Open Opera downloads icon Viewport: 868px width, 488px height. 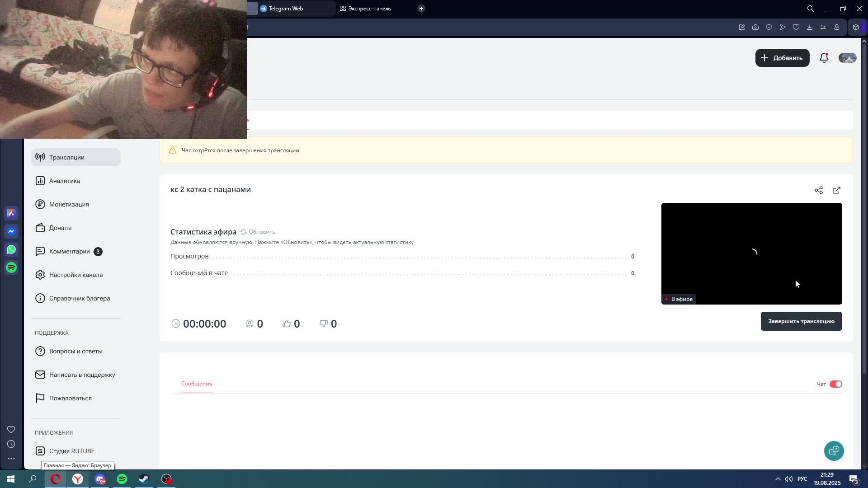coord(809,27)
